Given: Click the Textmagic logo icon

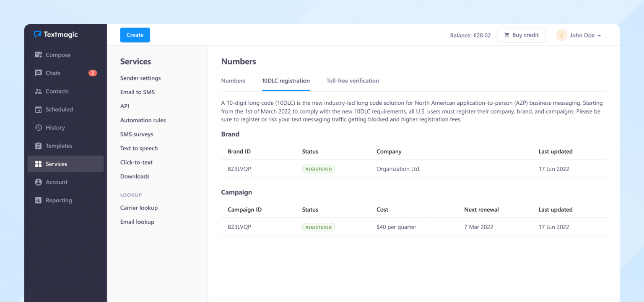Looking at the screenshot, I should (38, 34).
